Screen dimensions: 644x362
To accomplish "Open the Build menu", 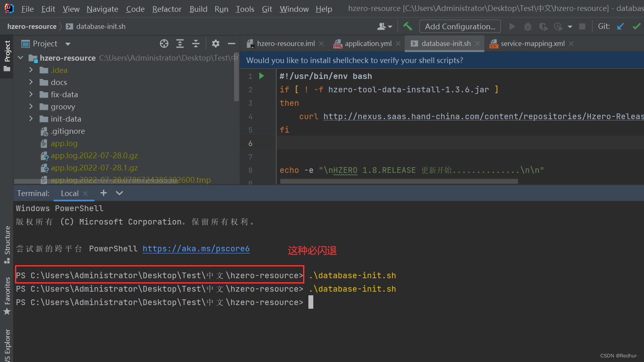I will click(x=198, y=9).
